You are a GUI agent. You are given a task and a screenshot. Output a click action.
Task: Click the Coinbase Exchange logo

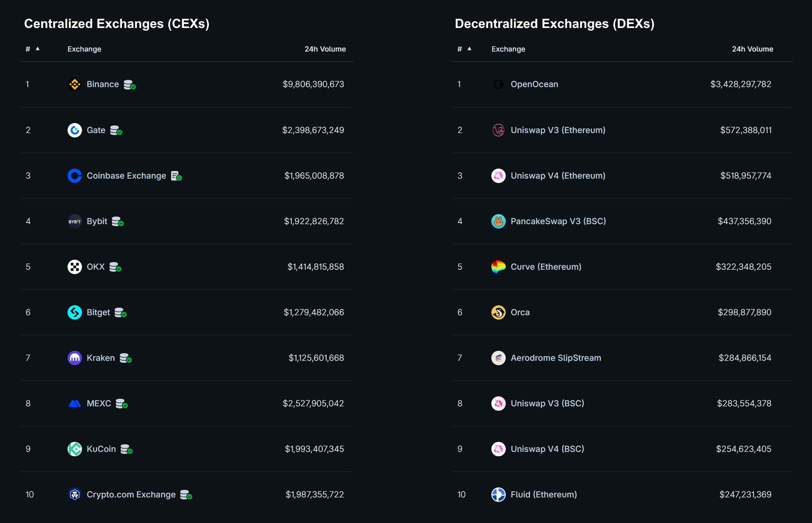point(74,175)
